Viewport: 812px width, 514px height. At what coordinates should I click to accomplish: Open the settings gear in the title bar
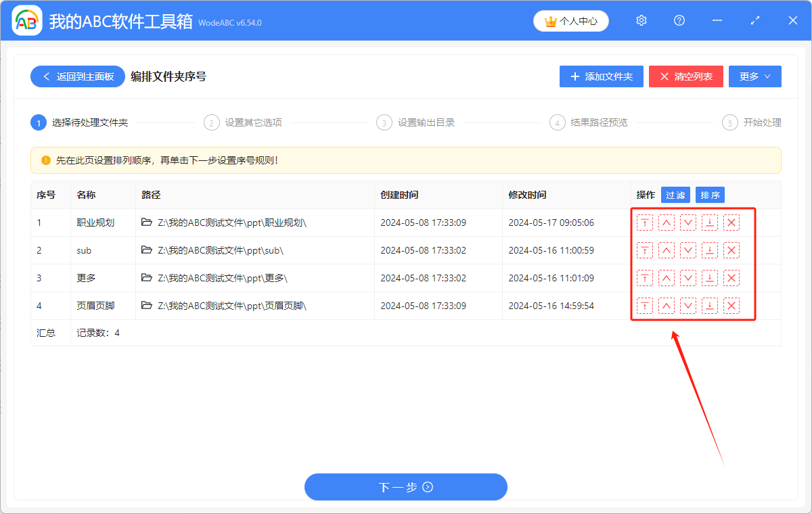(641, 20)
